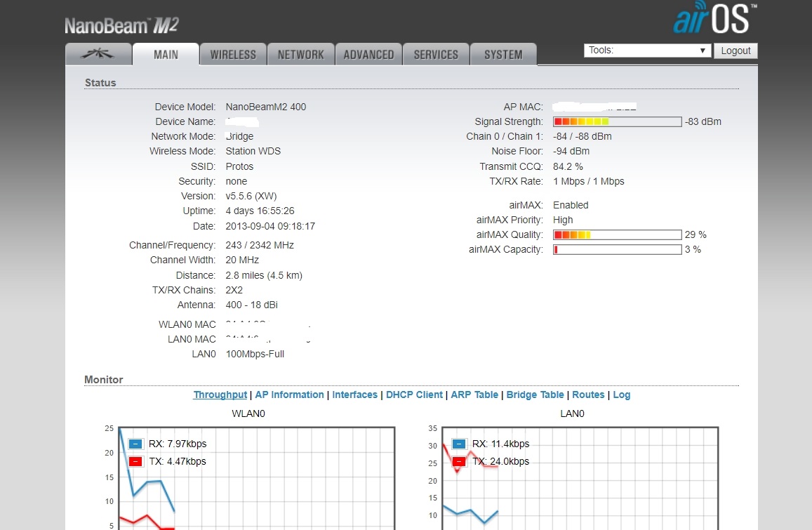Click the date value 2013-09-04 09:18:17

pos(270,227)
